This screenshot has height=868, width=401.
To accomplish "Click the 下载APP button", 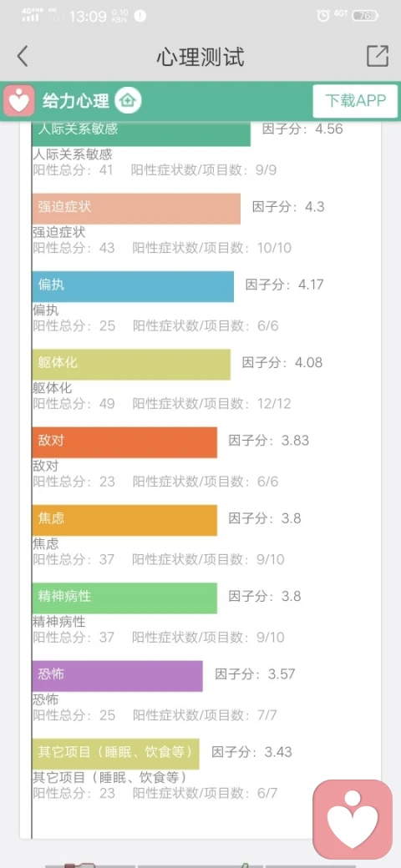I will [355, 101].
